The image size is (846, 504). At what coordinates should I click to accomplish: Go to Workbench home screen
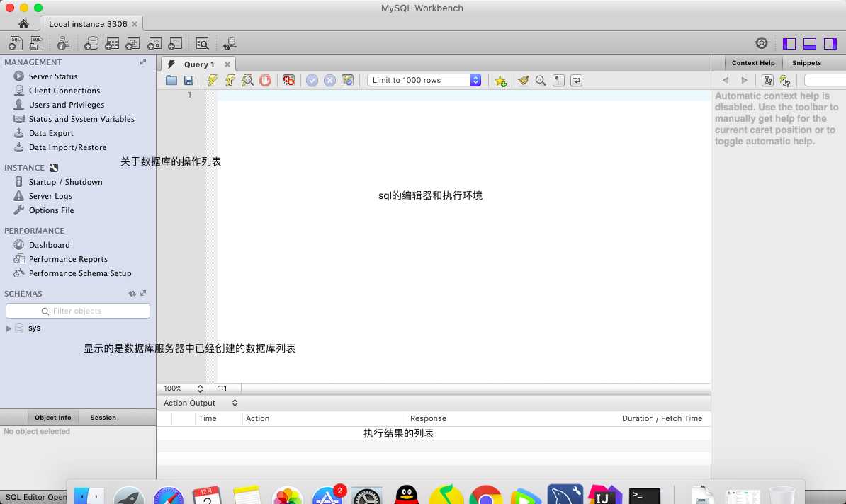[x=23, y=24]
